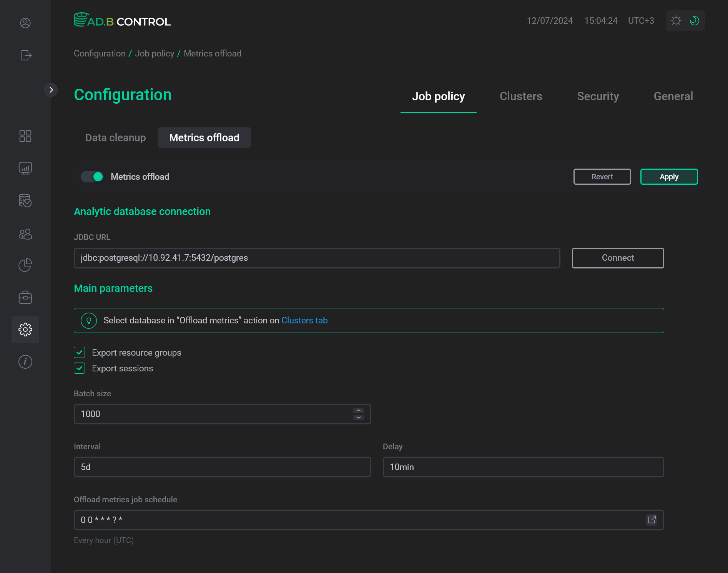728x573 pixels.
Task: Click the Apply button
Action: pyautogui.click(x=669, y=177)
